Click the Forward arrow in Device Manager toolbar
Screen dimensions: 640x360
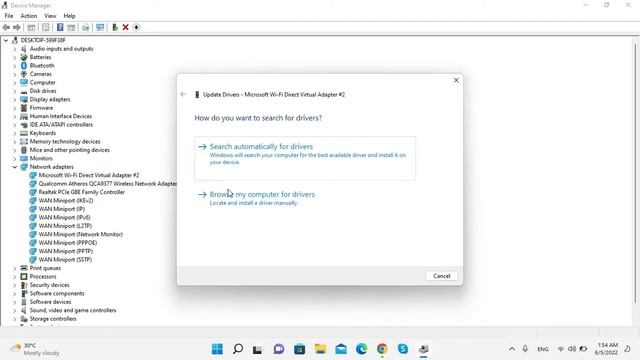[x=17, y=27]
